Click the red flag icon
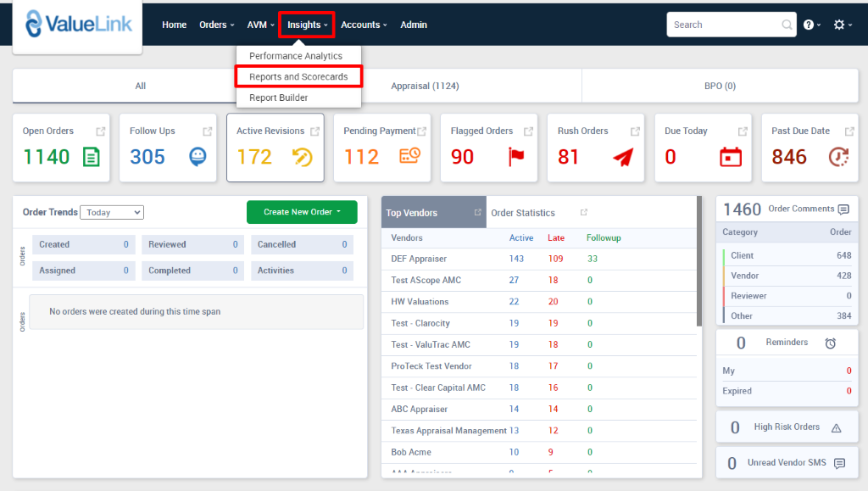 [516, 157]
